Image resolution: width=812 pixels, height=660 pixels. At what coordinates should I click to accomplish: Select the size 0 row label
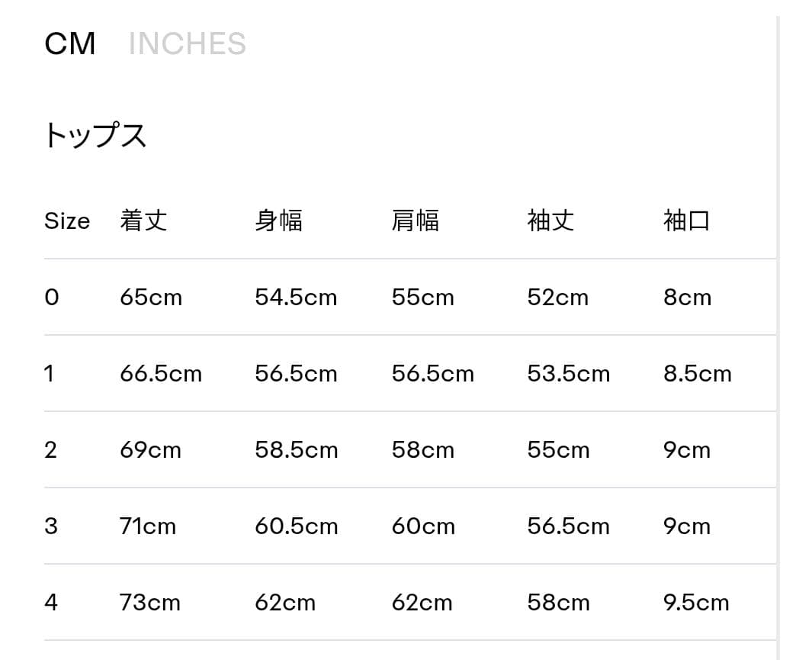click(51, 297)
